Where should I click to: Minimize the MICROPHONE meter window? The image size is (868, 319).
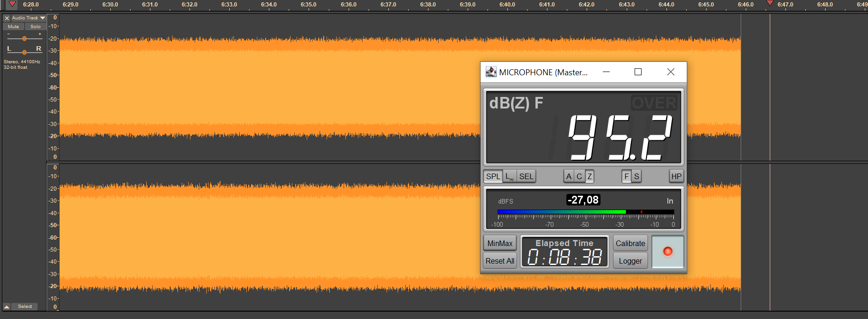pyautogui.click(x=606, y=72)
